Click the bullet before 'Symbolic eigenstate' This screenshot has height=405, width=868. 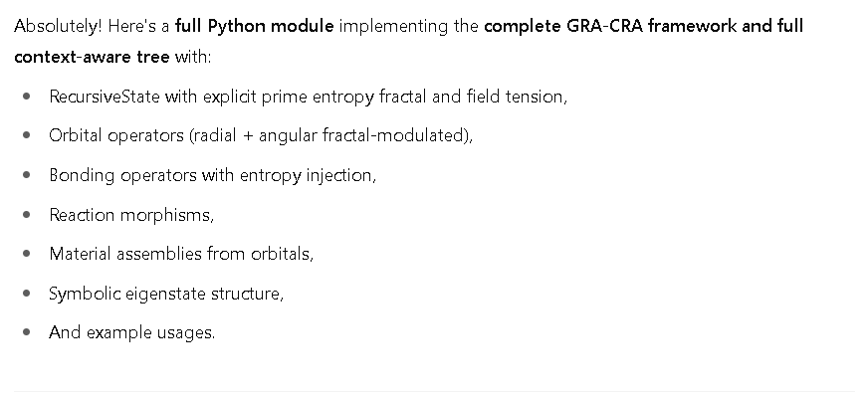[x=27, y=294]
